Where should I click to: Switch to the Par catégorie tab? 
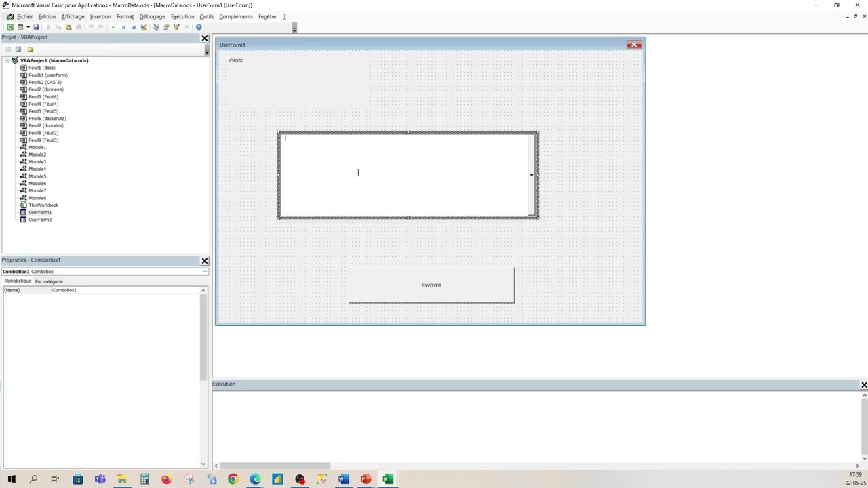(49, 281)
